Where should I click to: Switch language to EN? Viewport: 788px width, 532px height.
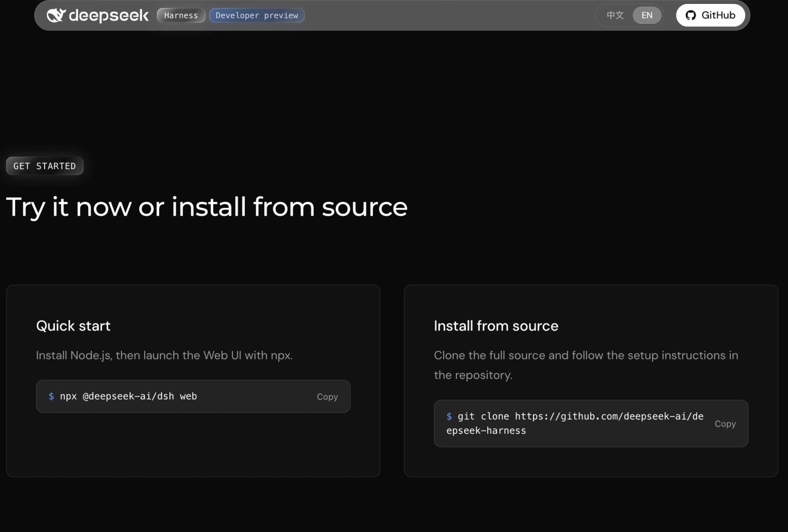pyautogui.click(x=647, y=15)
